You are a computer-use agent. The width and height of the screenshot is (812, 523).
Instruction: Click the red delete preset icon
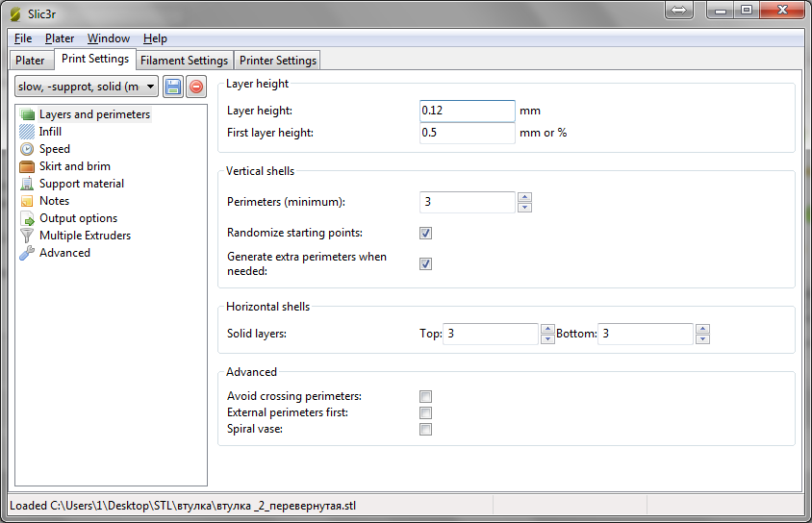coord(195,87)
